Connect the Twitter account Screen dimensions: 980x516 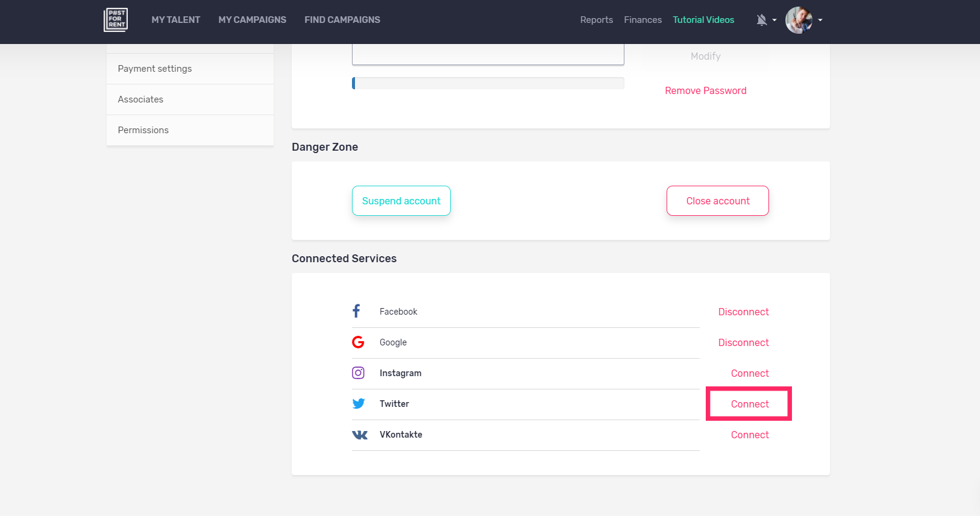coord(750,404)
